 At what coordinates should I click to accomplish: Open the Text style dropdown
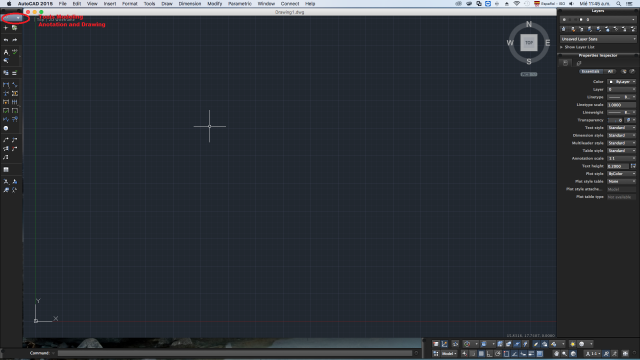pyautogui.click(x=621, y=128)
